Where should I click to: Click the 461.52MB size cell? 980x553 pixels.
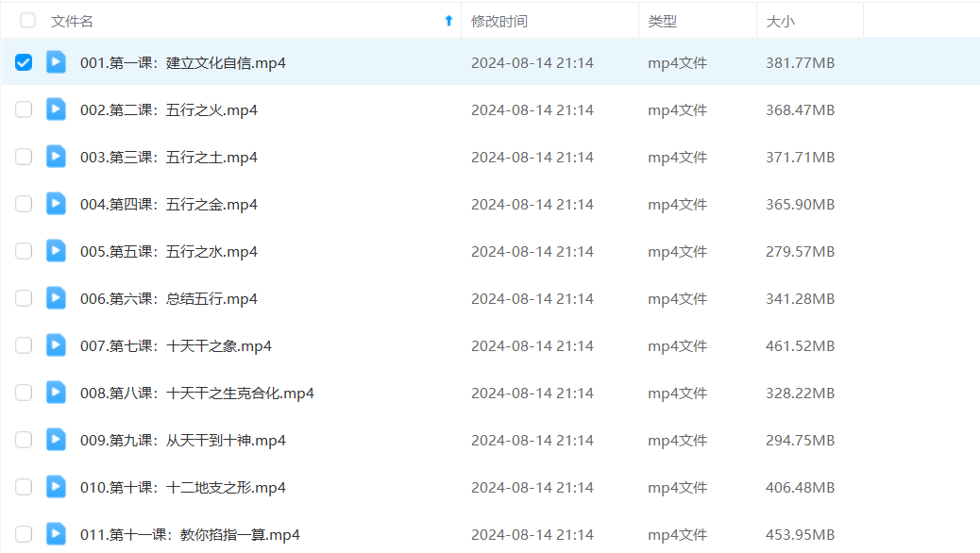(800, 345)
